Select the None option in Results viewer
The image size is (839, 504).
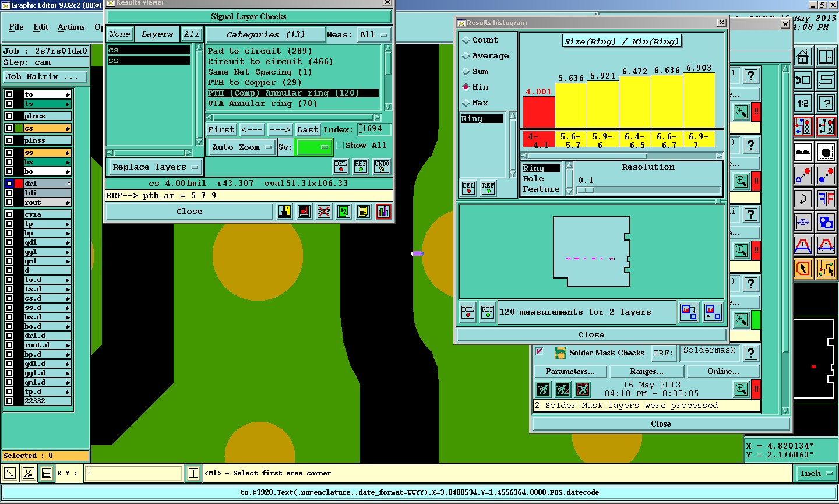click(x=120, y=34)
